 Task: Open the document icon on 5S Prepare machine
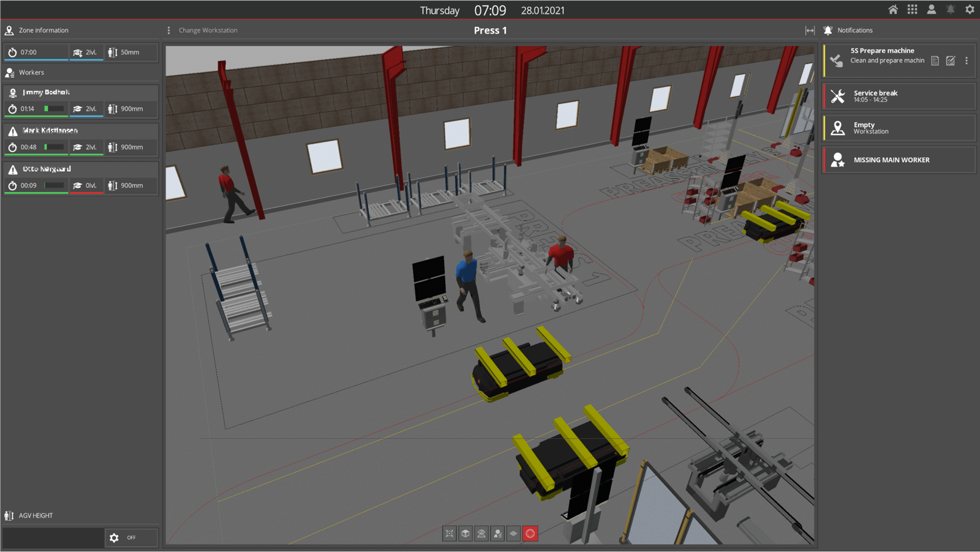pos(934,61)
